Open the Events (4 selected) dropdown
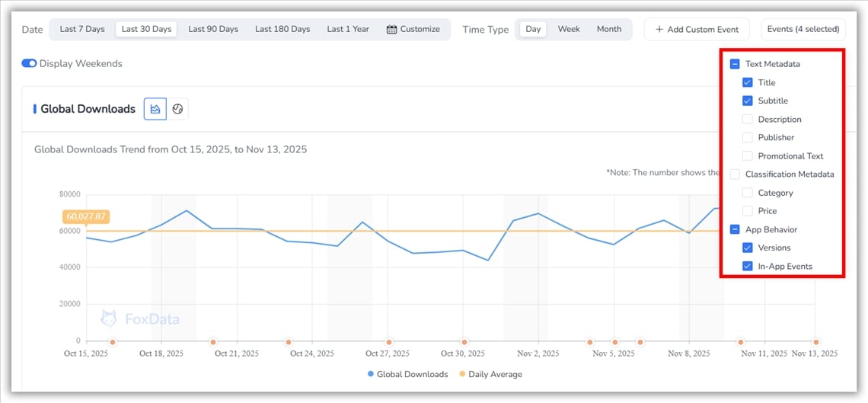Image resolution: width=868 pixels, height=403 pixels. (803, 29)
